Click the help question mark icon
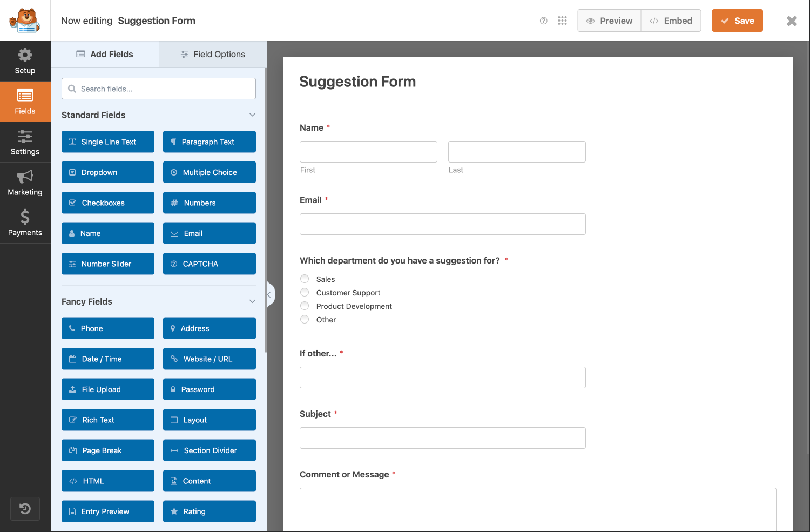 [x=543, y=21]
